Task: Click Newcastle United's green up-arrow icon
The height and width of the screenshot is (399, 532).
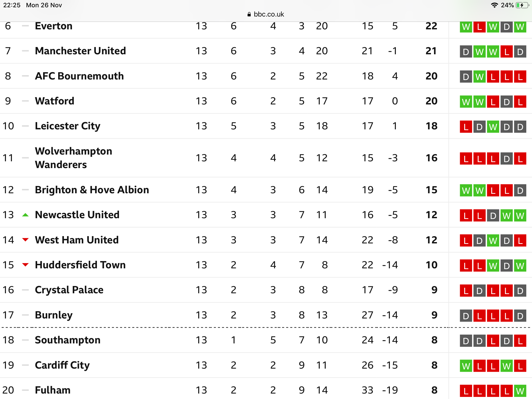Action: coord(25,215)
